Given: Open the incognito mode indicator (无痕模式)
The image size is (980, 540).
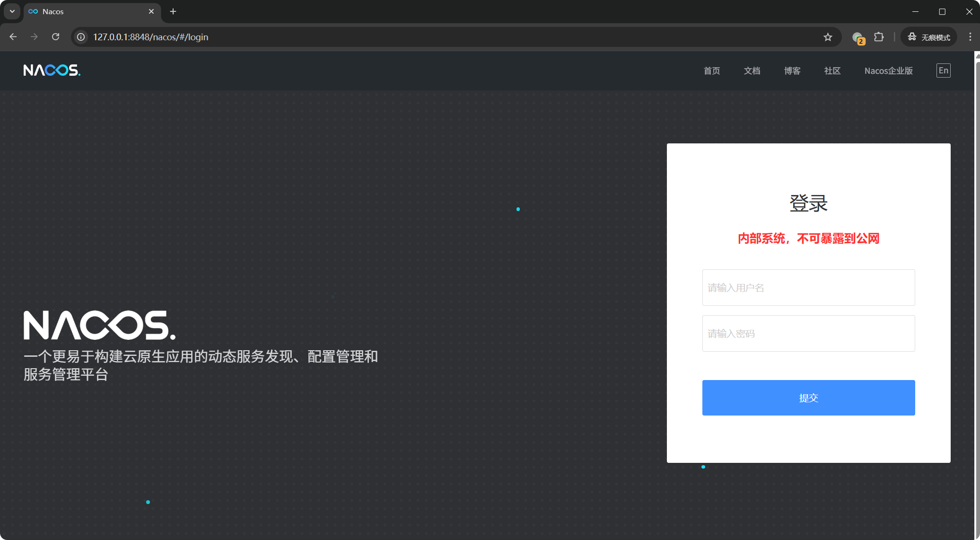Looking at the screenshot, I should [x=929, y=37].
